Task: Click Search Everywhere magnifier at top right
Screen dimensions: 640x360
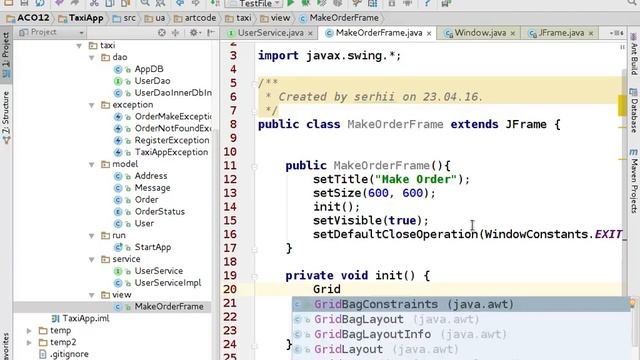Action: [633, 2]
